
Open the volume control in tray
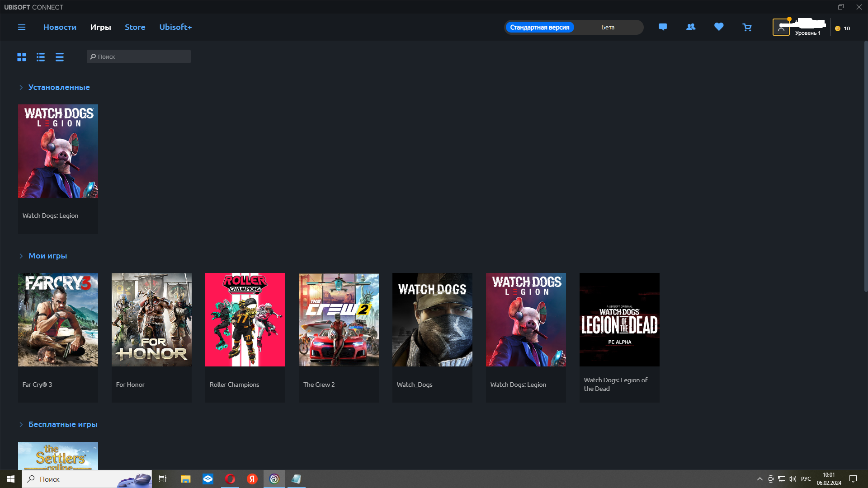point(793,479)
